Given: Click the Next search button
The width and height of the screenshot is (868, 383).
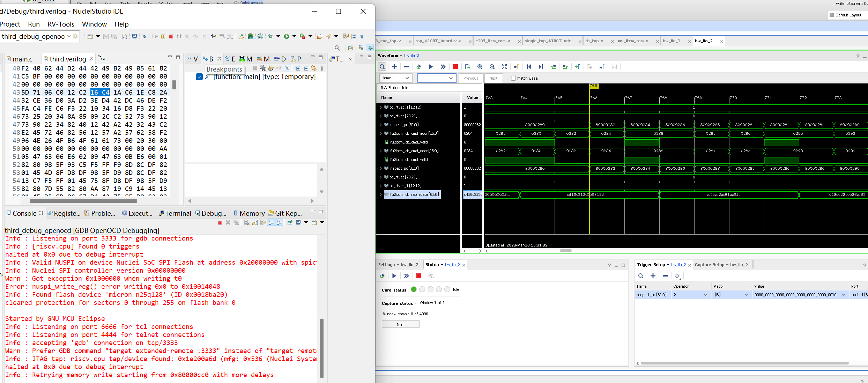Looking at the screenshot, I should coord(493,78).
